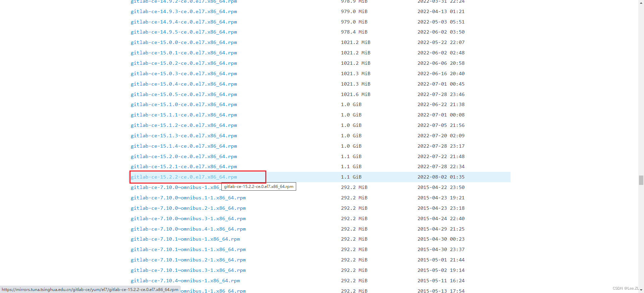The height and width of the screenshot is (293, 644).
Task: Open gitlab-ce-7.10.0~omnibus.1-1.x86_64.rpm link
Action: (188, 198)
